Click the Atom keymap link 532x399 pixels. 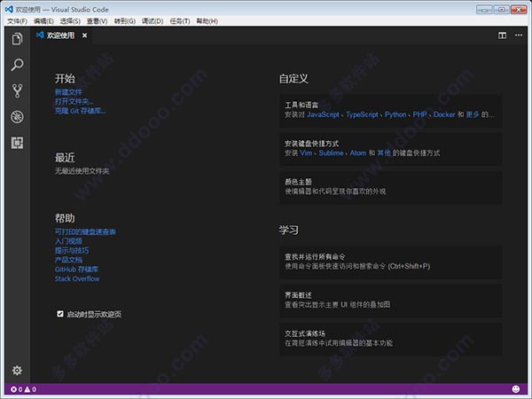pyautogui.click(x=358, y=153)
